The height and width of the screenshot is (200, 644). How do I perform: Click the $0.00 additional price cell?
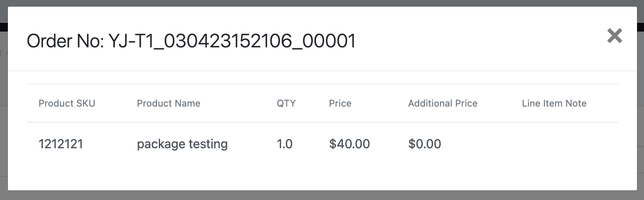(424, 144)
